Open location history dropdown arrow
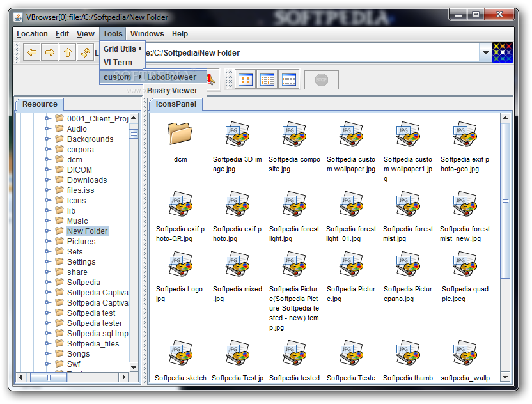The image size is (532, 404). tap(486, 52)
